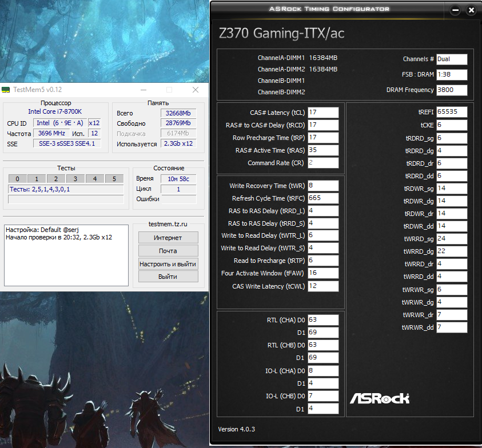This screenshot has height=448, width=482.
Task: Click the CAS Write Latency (tCWL) field
Action: [x=323, y=286]
